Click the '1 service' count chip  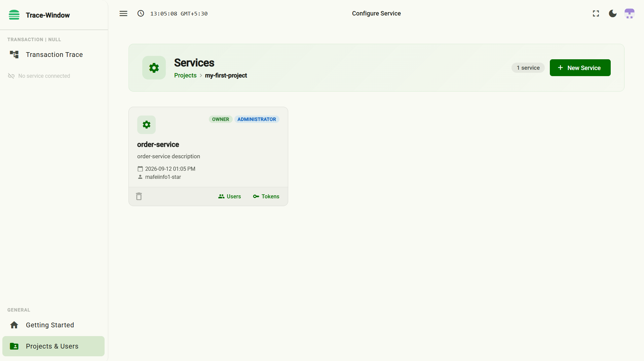pos(528,68)
